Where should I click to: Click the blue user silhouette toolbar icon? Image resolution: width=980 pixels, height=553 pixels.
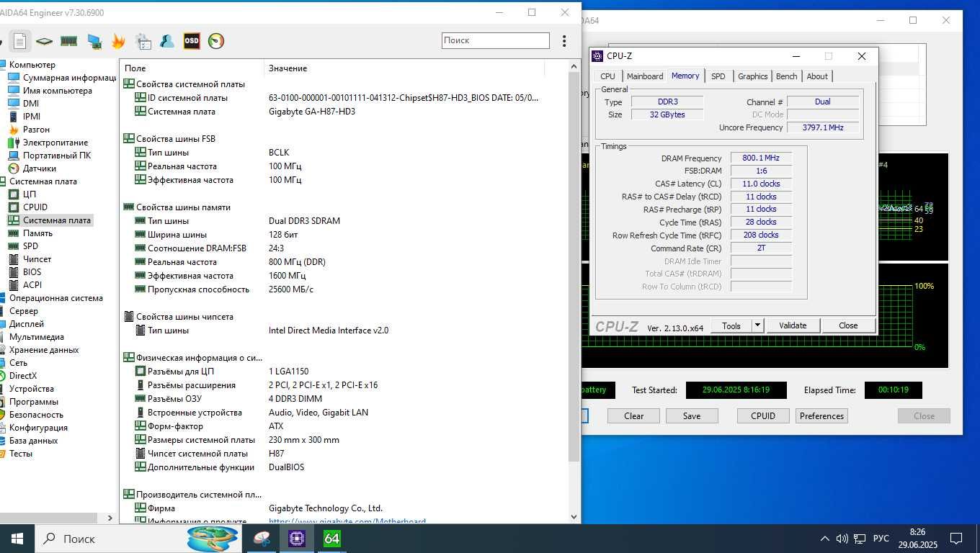[x=167, y=41]
